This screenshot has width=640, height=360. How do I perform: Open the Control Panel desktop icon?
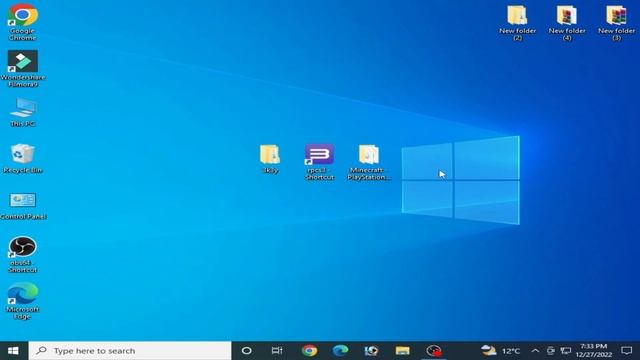click(23, 206)
